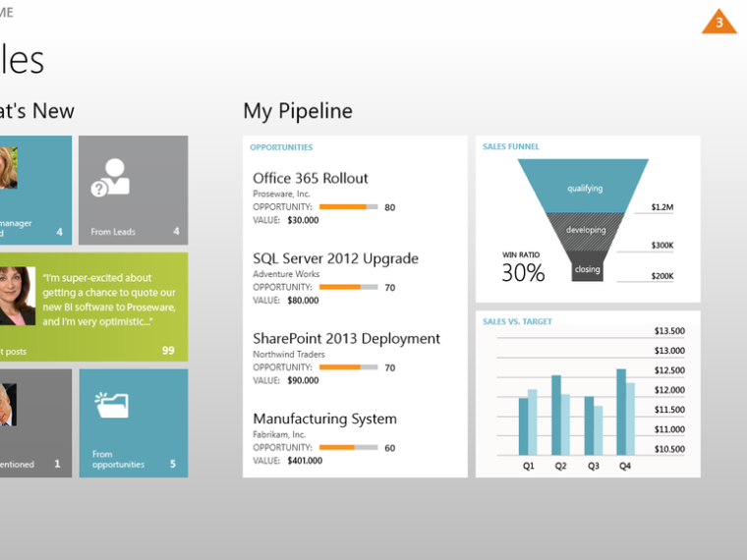
Task: Click the Office 365 Rollout opportunity progress bar
Action: (348, 207)
